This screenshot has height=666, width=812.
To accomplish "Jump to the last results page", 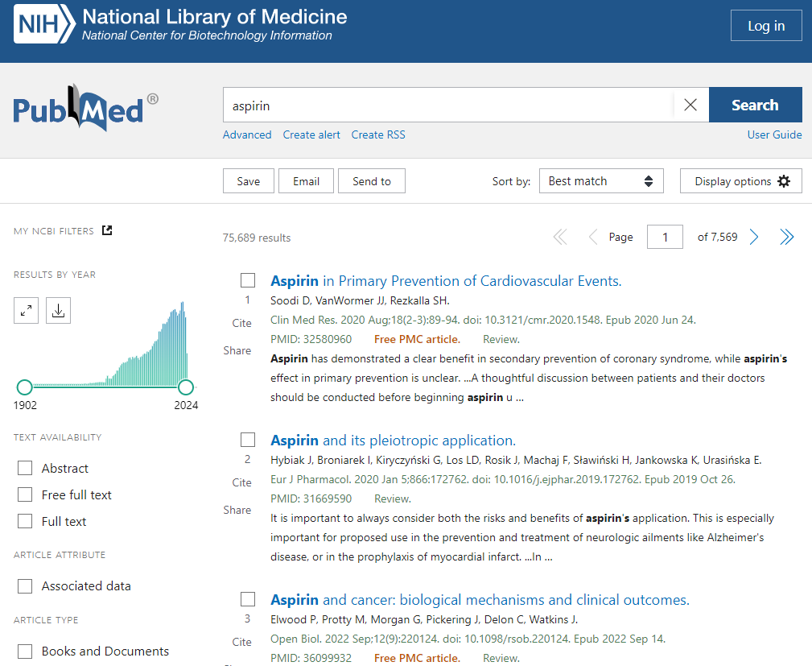I will (786, 237).
